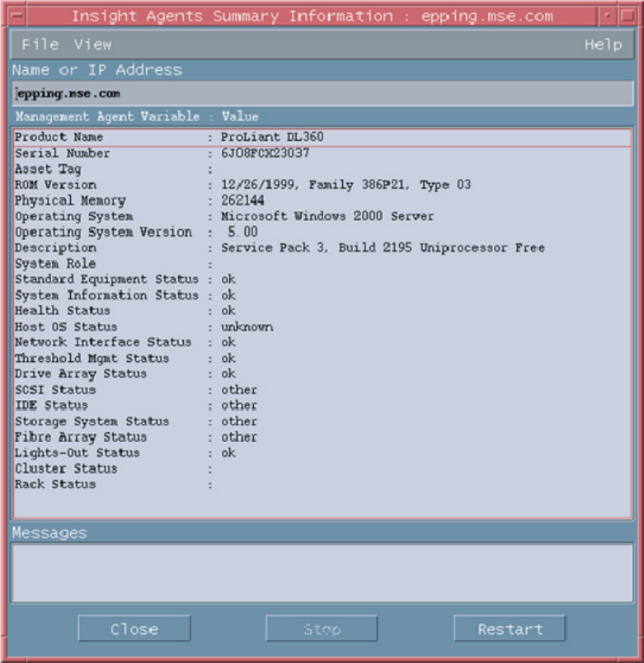The height and width of the screenshot is (663, 644).
Task: Select the Lights-Out Status row
Action: [x=322, y=453]
